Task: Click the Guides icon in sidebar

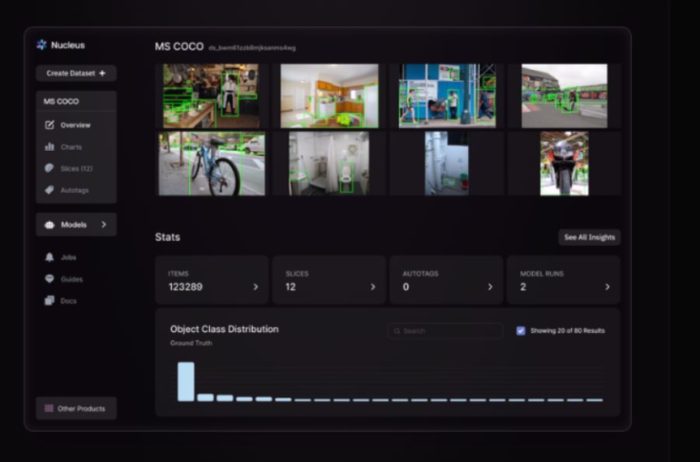Action: point(49,279)
